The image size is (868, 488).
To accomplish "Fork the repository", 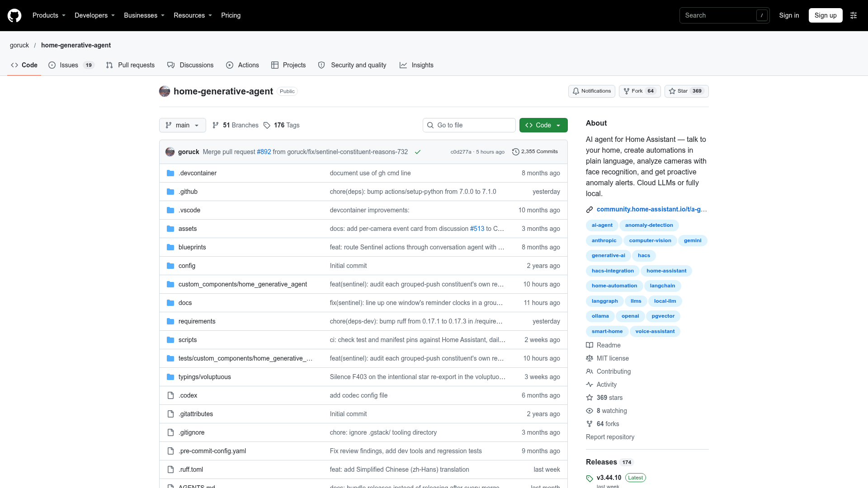I will [x=640, y=91].
